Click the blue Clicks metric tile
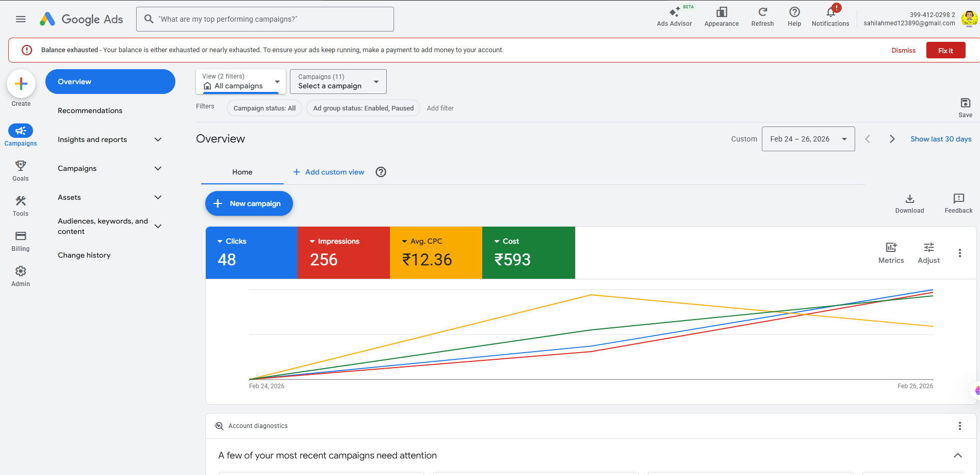This screenshot has width=980, height=475. point(252,253)
